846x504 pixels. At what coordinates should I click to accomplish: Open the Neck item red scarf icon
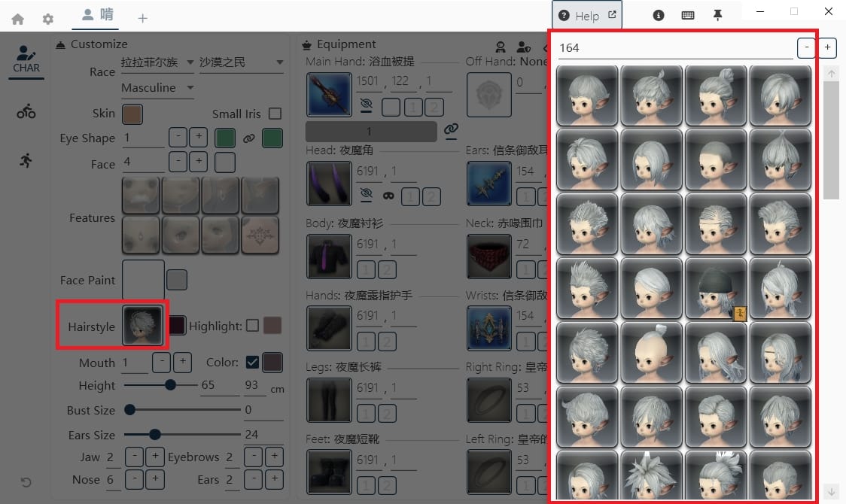pyautogui.click(x=488, y=256)
